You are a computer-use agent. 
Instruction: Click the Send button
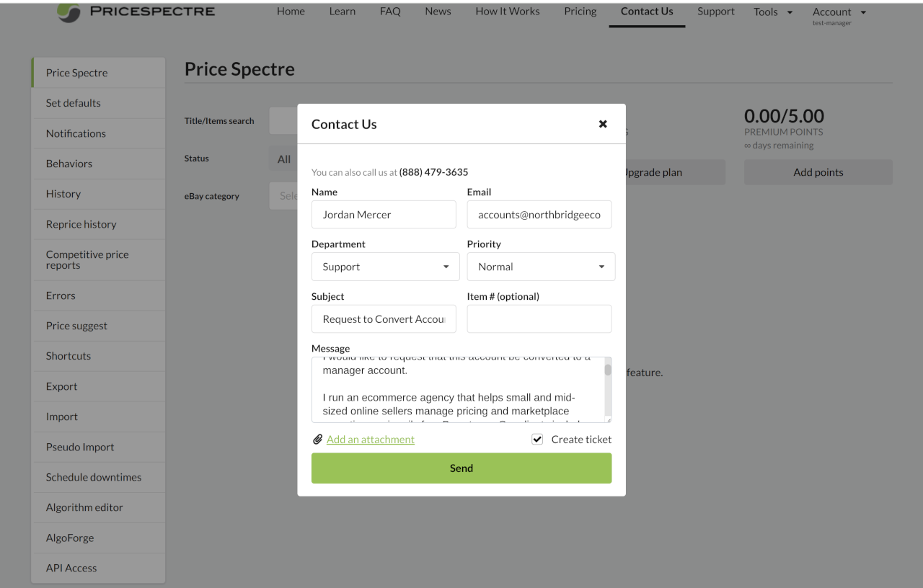click(461, 468)
